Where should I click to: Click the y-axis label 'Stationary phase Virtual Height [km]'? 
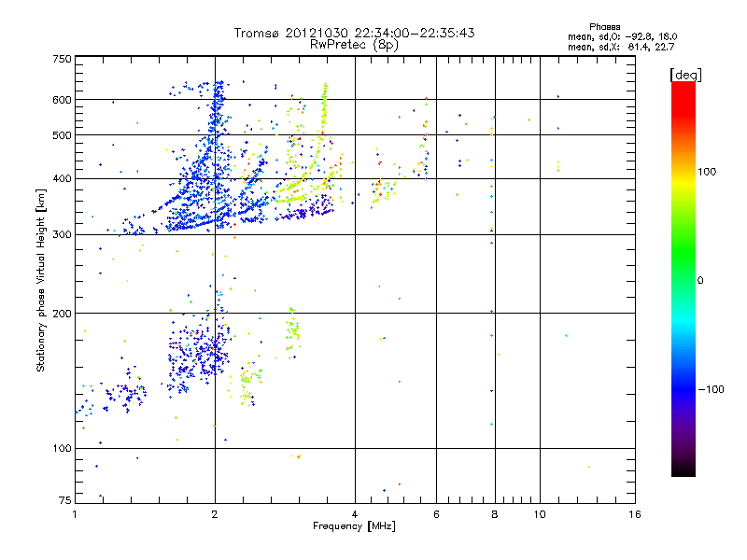pos(41,281)
